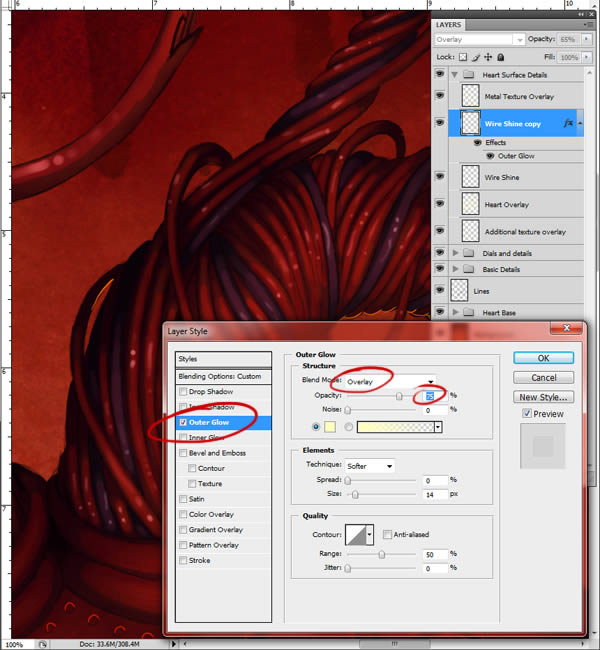This screenshot has height=650, width=600.
Task: Click the fx icon on Wire Shine copy
Action: (568, 123)
